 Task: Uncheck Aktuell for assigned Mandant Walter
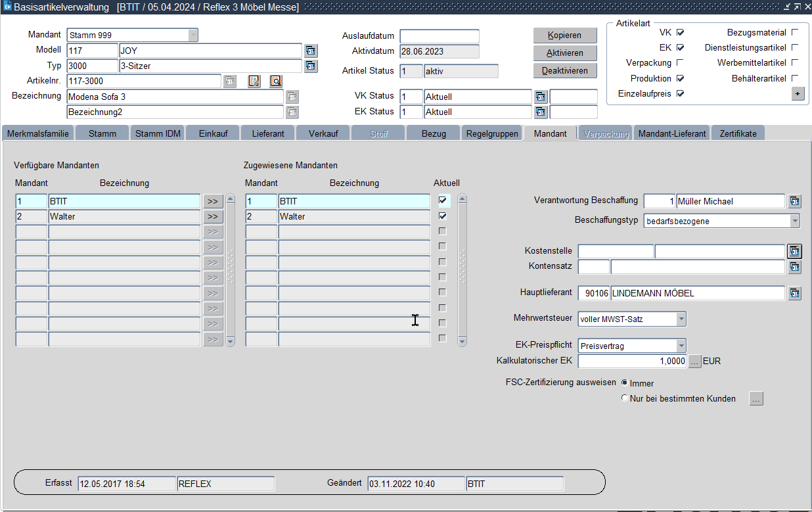tap(443, 216)
